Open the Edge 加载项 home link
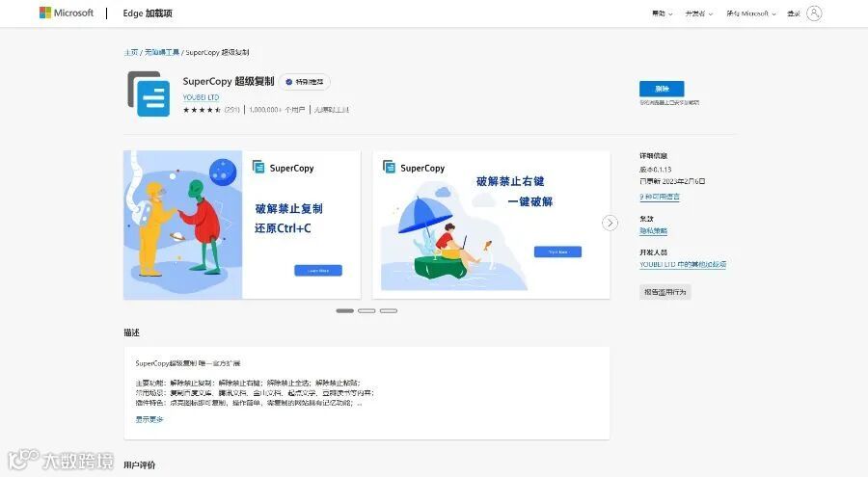 coord(148,13)
